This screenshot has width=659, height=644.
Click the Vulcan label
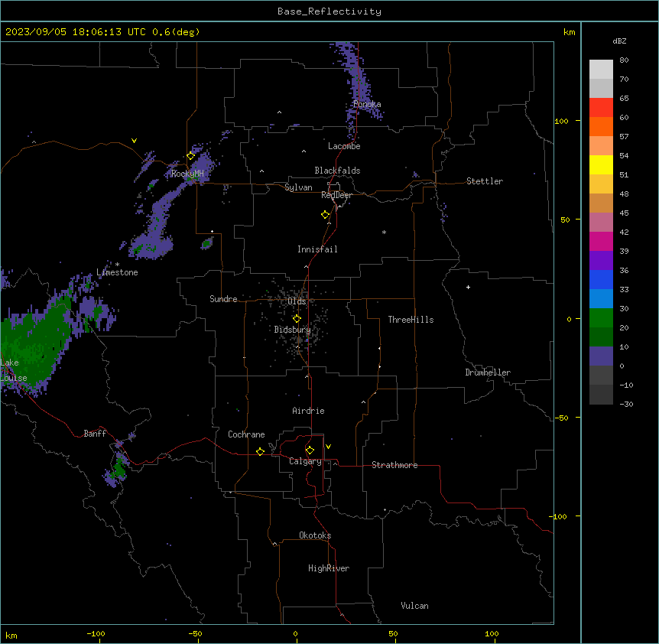point(415,606)
